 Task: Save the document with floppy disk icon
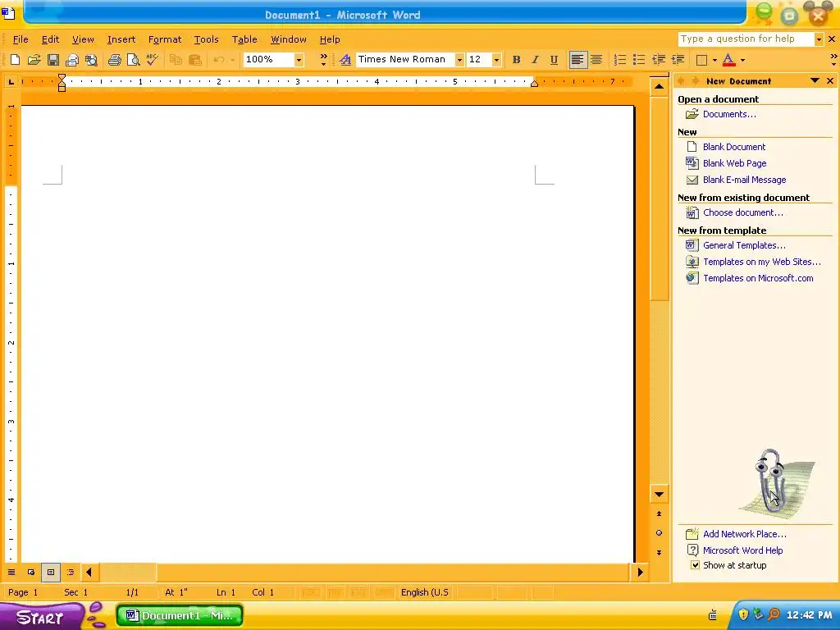tap(53, 60)
